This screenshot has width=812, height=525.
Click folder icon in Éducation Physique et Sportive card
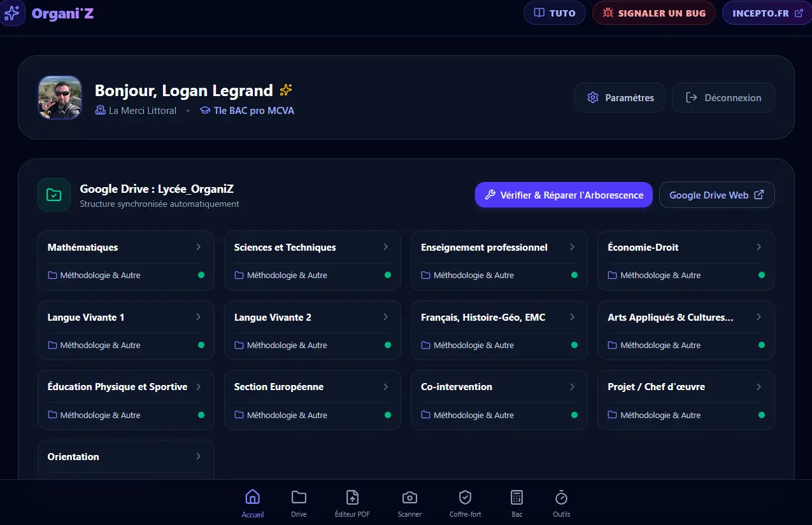click(x=52, y=415)
